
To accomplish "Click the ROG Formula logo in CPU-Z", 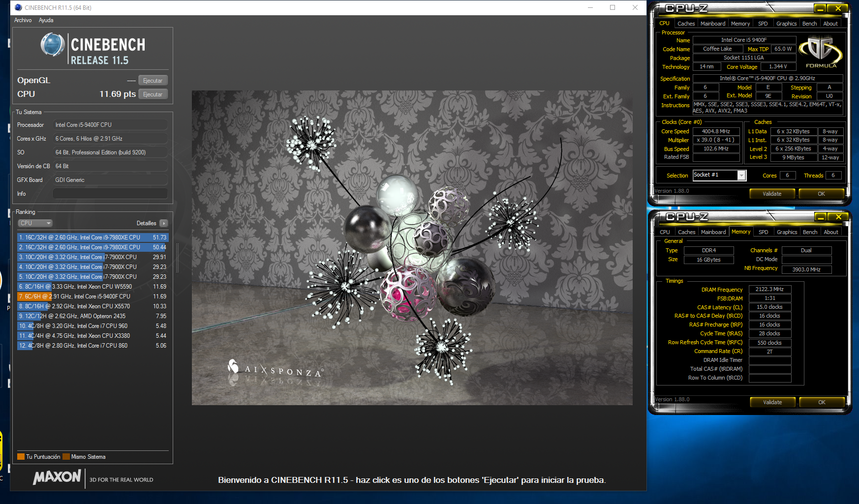I will click(x=820, y=52).
